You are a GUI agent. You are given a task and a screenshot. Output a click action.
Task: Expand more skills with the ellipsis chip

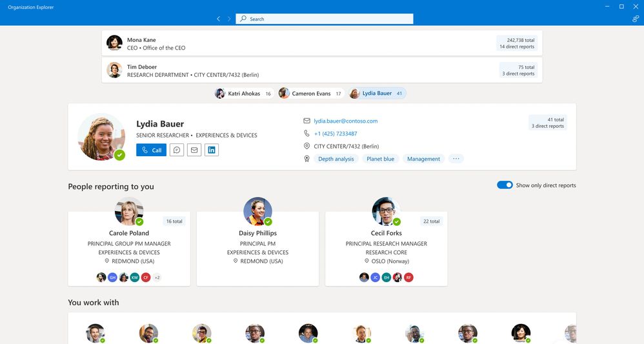coord(456,159)
